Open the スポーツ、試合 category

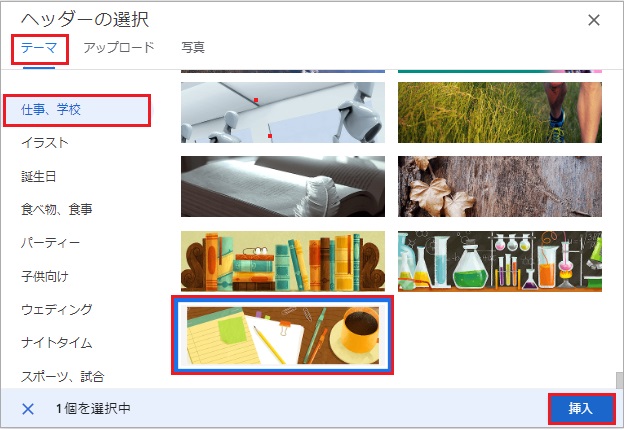point(63,376)
